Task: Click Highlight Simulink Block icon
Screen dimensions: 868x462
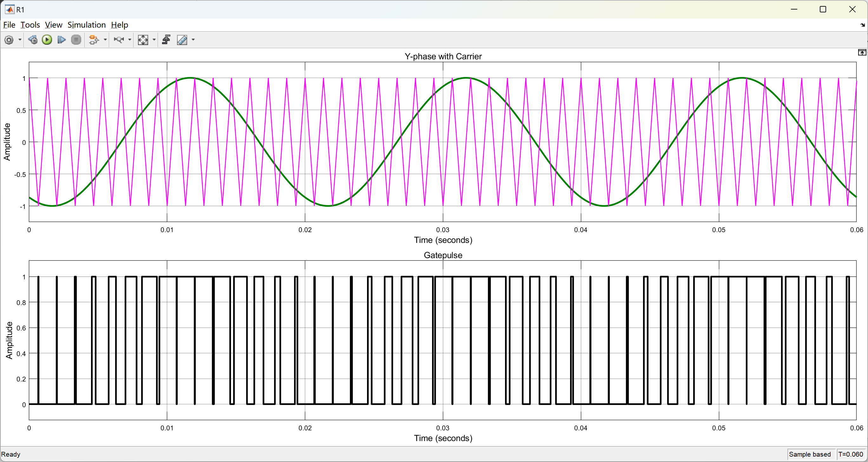Action: pos(94,40)
